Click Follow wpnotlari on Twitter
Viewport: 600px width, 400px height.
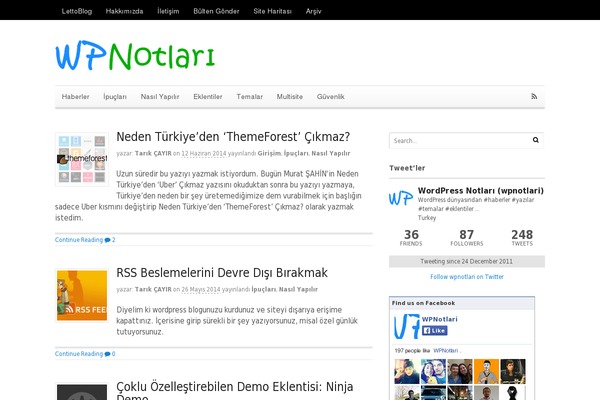pyautogui.click(x=467, y=277)
